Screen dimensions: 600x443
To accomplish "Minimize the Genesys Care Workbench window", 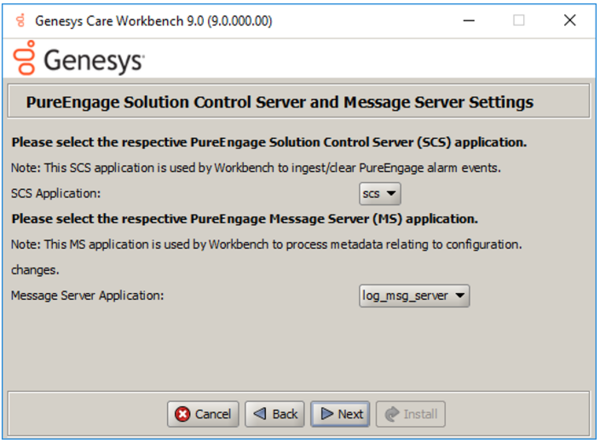I will pyautogui.click(x=469, y=21).
